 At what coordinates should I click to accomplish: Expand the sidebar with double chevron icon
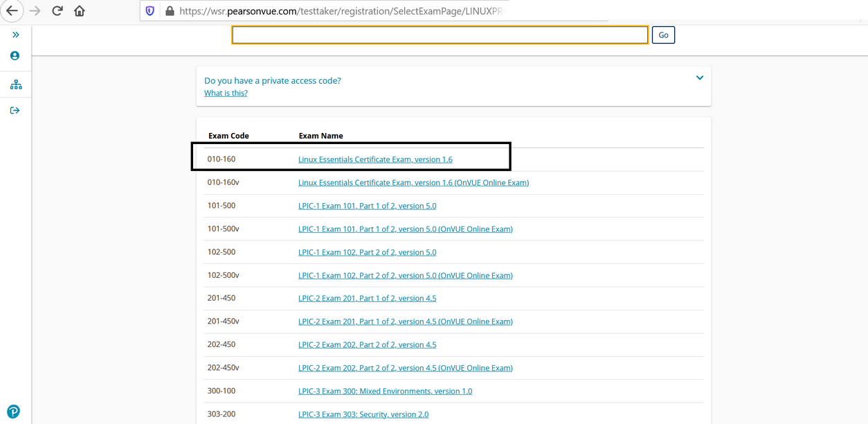click(x=15, y=35)
